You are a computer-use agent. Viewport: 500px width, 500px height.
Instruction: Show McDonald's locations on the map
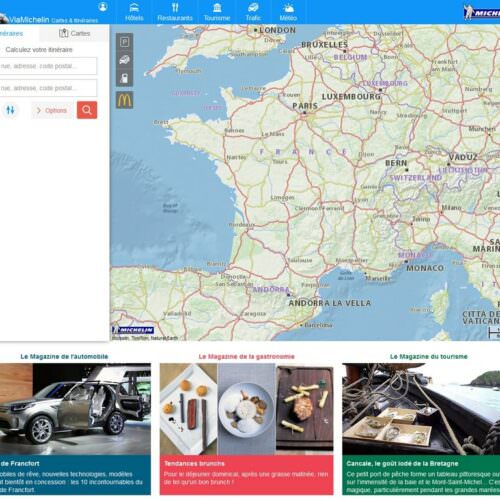point(125,100)
